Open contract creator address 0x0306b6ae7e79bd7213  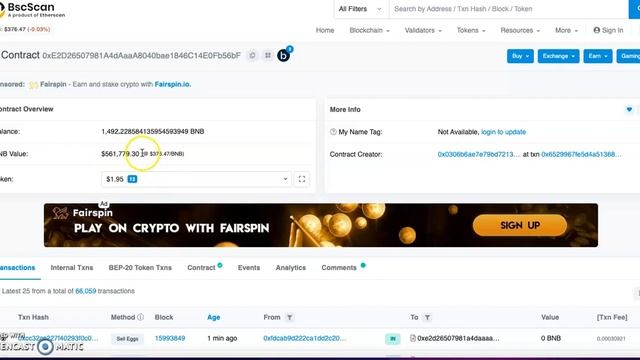478,154
